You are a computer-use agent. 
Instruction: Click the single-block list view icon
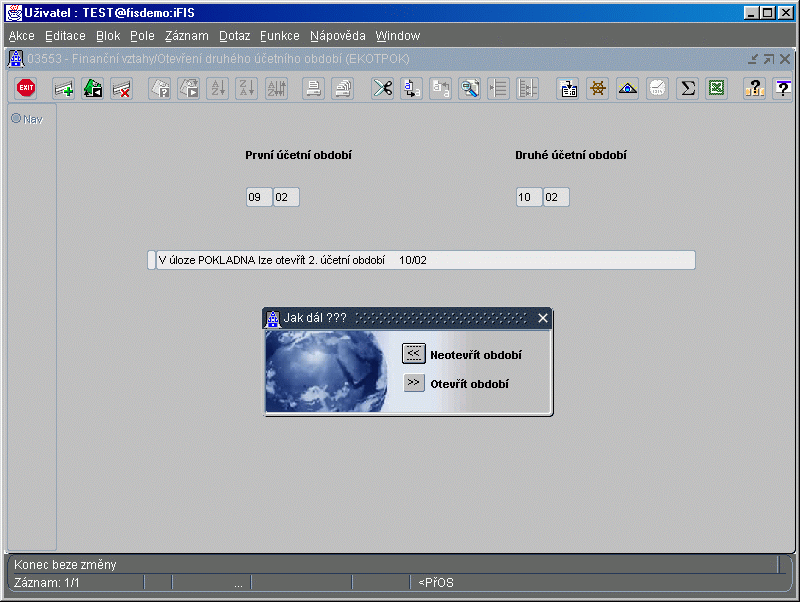pos(498,89)
